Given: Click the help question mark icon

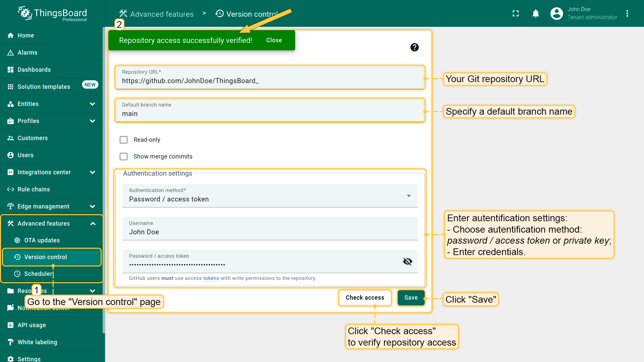Looking at the screenshot, I should point(415,47).
